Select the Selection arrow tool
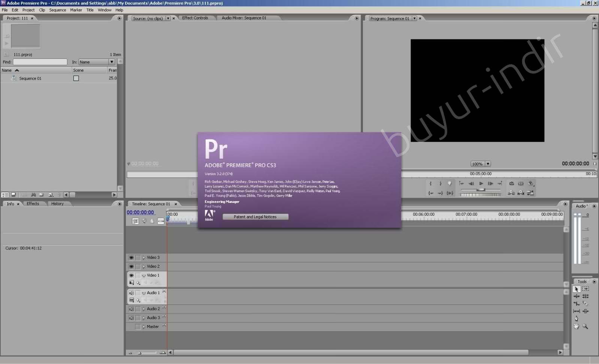 tap(577, 289)
